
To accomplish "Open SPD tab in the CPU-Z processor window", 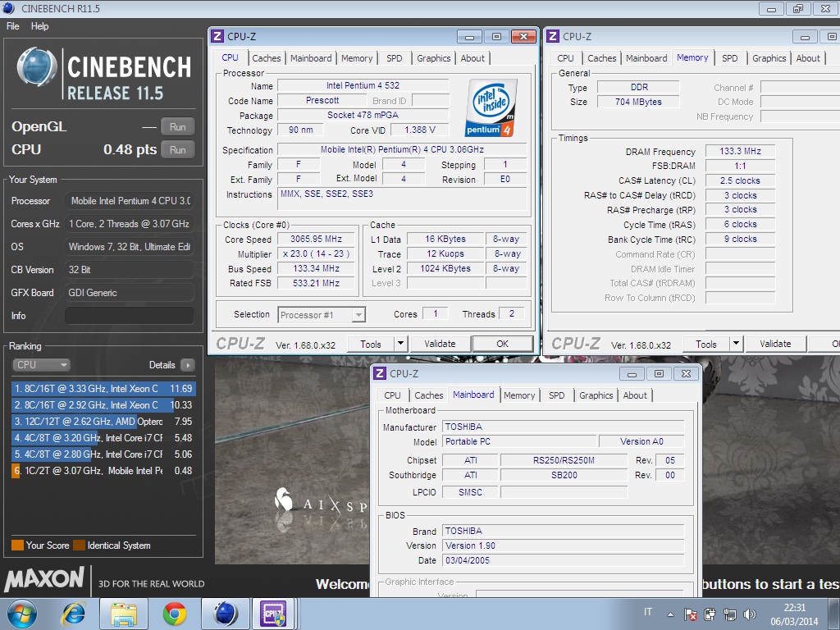I will tap(395, 58).
